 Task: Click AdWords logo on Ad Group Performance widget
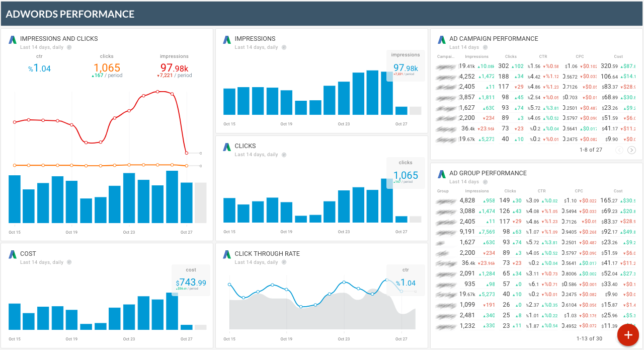442,174
